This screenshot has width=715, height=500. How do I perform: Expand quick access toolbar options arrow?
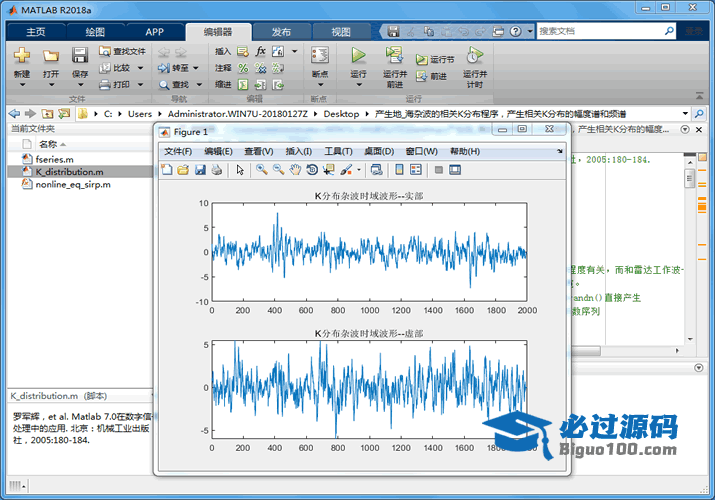click(530, 31)
